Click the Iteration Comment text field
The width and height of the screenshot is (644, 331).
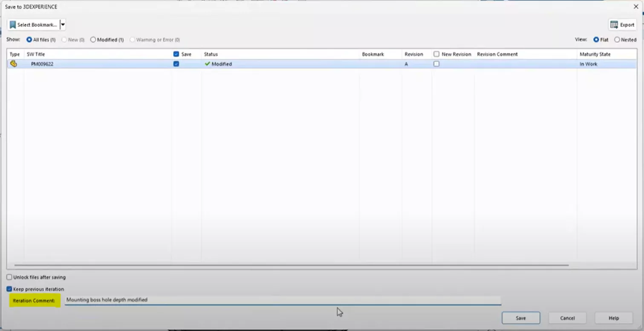coord(283,300)
